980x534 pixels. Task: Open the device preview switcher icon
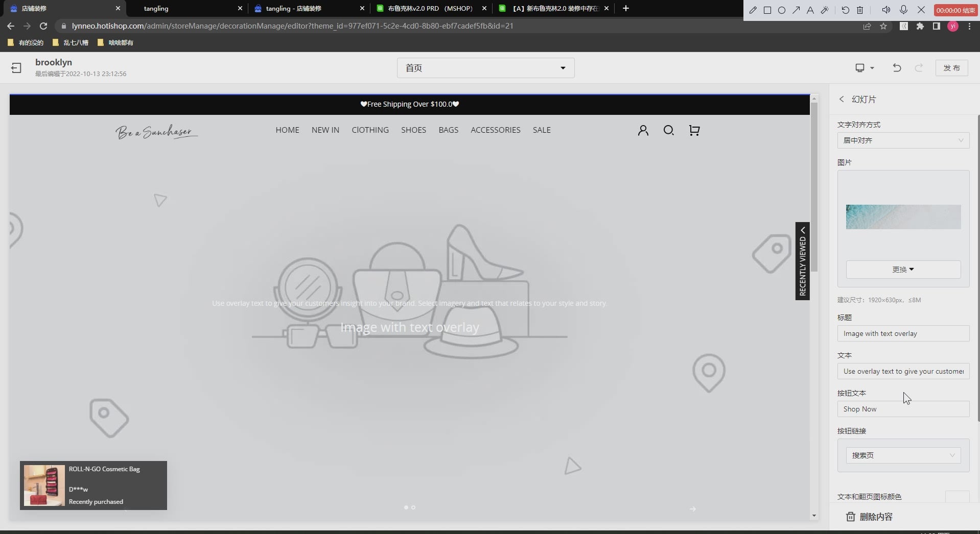point(864,68)
